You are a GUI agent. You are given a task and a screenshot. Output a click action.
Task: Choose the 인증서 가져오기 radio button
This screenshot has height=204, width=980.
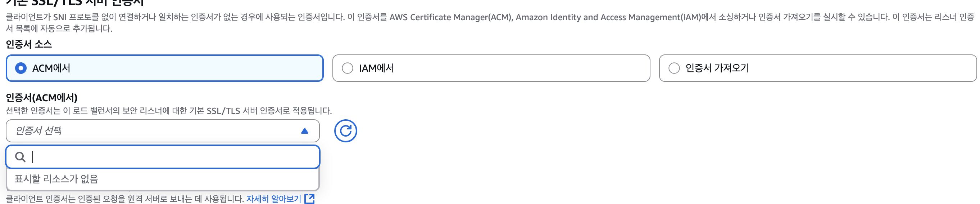click(x=674, y=68)
